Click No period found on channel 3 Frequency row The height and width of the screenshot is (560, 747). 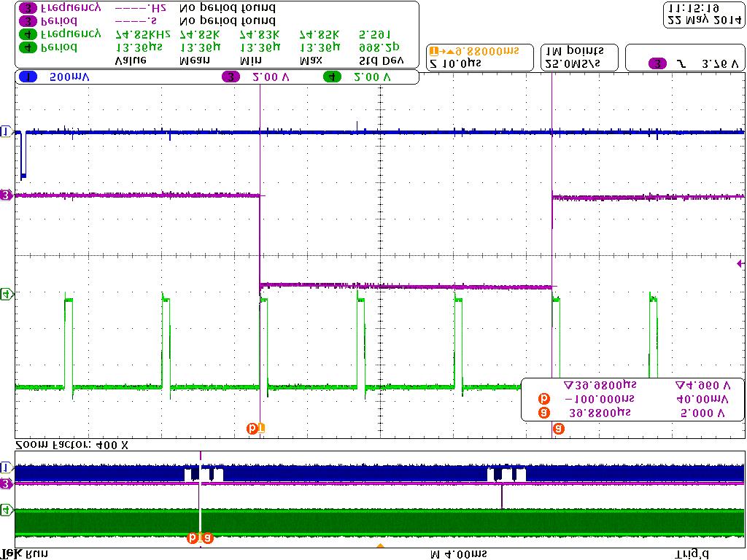tap(228, 8)
